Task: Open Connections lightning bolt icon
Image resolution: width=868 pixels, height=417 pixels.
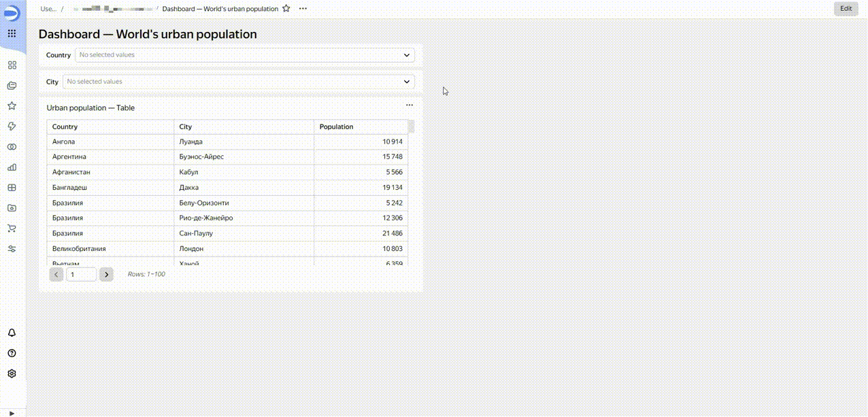Action: pos(12,127)
